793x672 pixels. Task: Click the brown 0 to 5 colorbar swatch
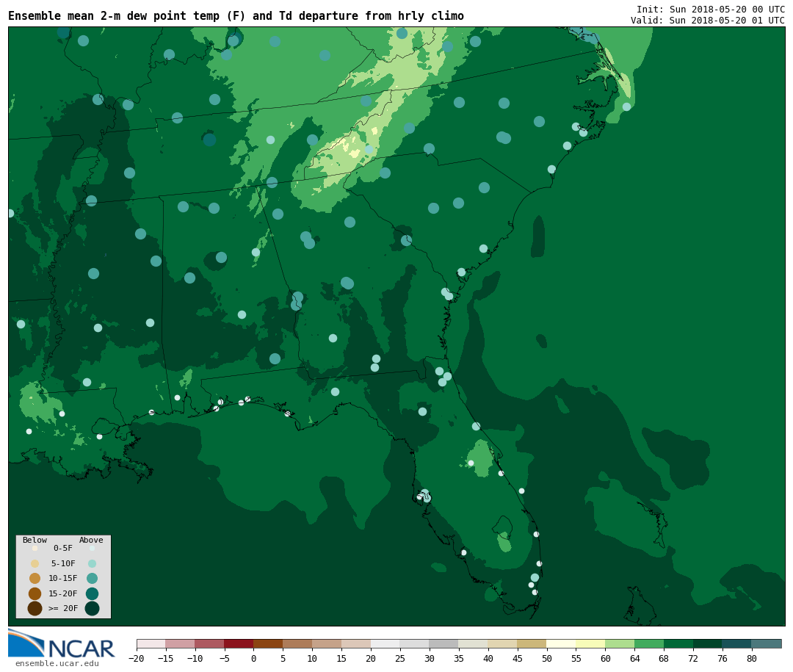(x=268, y=643)
